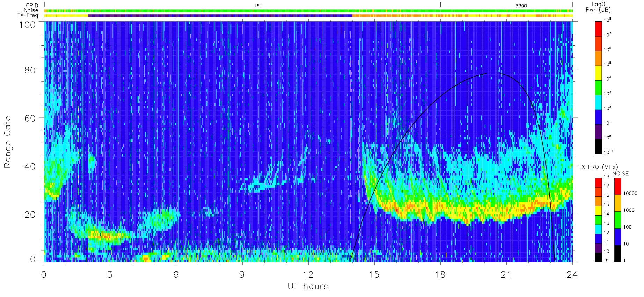Viewport: 644px width, 297px height.
Task: Pick the yellow segment of Lag0 power colorbar
Action: (598, 73)
